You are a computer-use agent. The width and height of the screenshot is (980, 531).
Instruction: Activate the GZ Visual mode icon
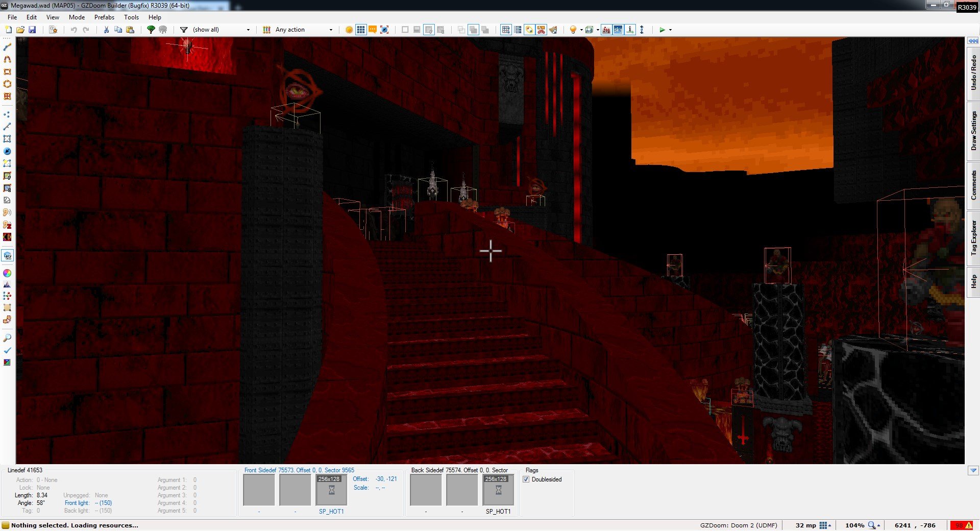(8, 256)
